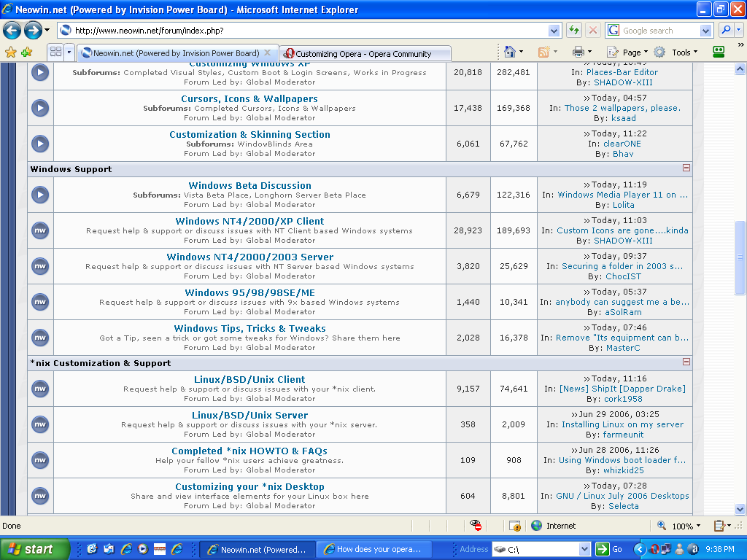747x560 pixels.
Task: Click the magnifier Search button
Action: (726, 31)
